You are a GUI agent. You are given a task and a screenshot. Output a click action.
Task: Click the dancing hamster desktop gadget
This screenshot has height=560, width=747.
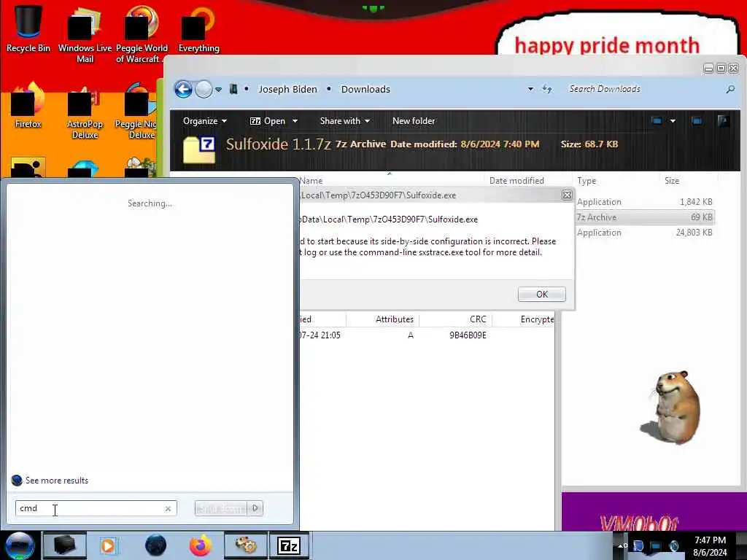[x=670, y=407]
